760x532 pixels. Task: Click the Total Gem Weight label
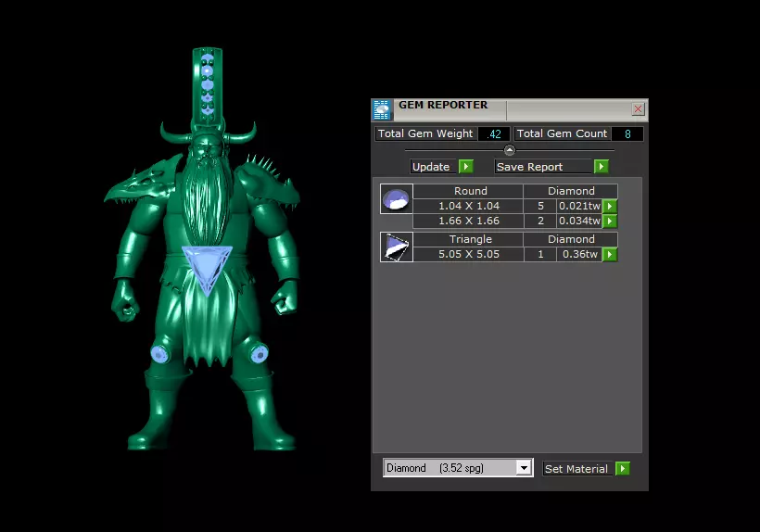[425, 133]
